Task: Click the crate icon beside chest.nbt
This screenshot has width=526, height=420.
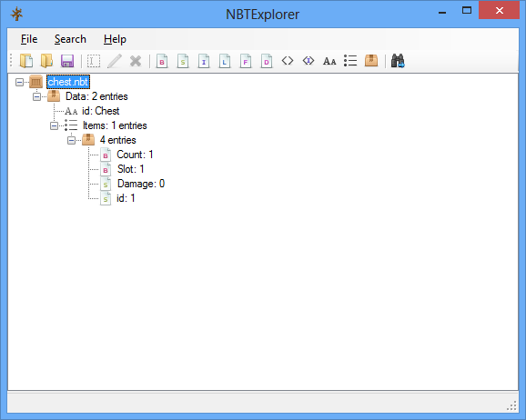Action: pos(35,82)
